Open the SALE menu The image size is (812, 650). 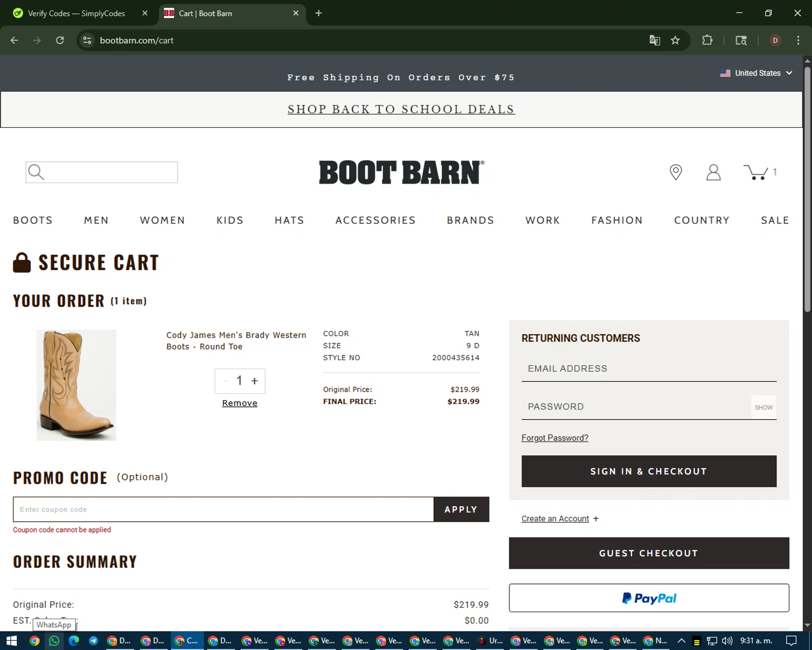tap(775, 220)
